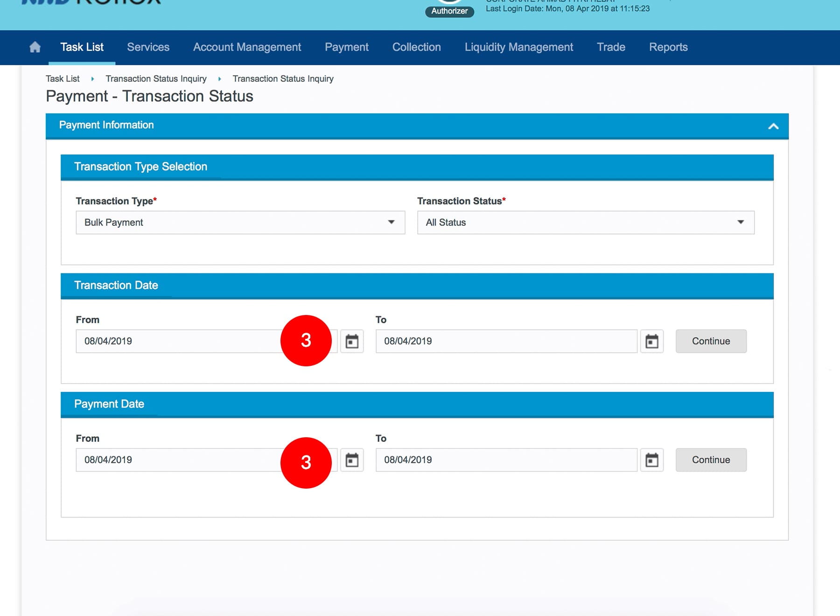Open the Account Management menu
The height and width of the screenshot is (616, 840).
[x=247, y=47]
